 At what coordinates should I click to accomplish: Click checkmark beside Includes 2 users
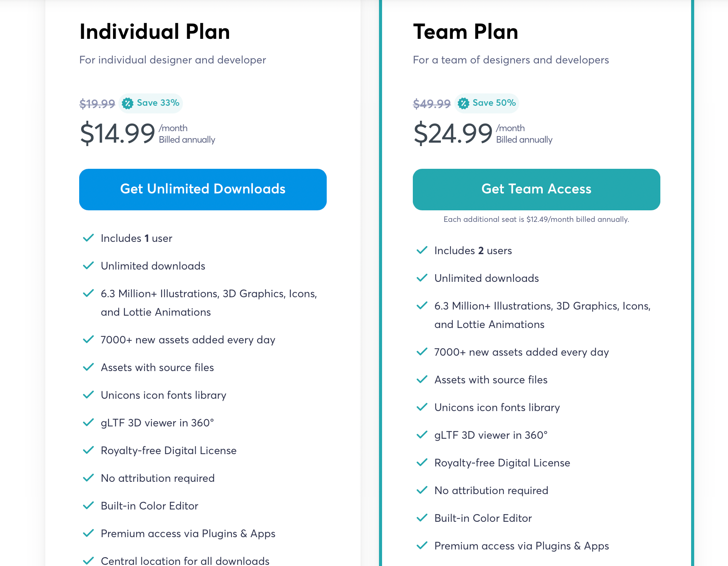[422, 250]
